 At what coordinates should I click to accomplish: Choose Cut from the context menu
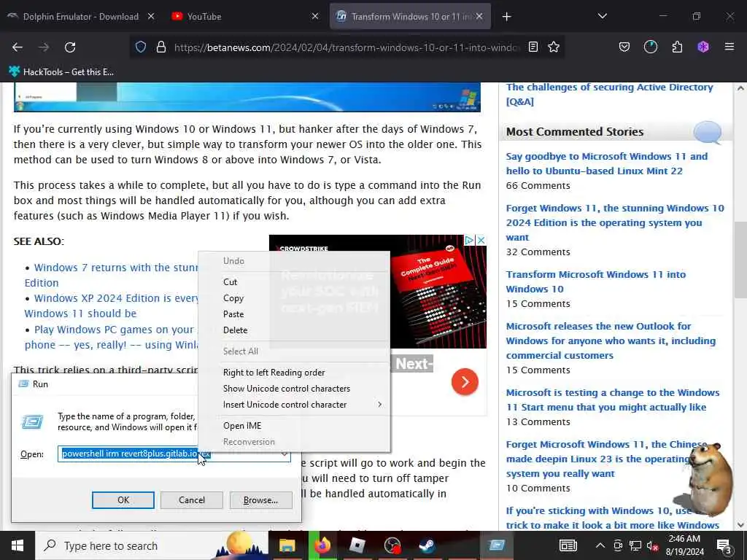pyautogui.click(x=230, y=282)
